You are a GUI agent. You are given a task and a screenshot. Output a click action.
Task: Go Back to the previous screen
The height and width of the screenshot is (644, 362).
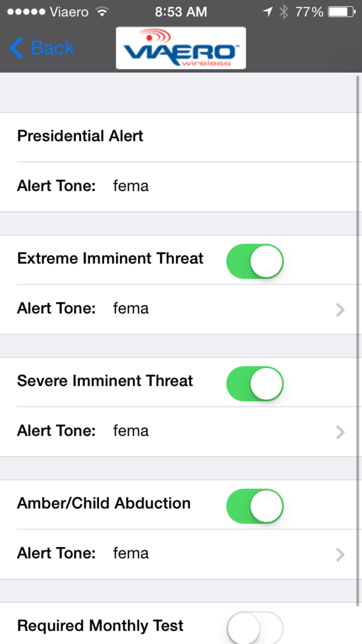click(x=42, y=48)
